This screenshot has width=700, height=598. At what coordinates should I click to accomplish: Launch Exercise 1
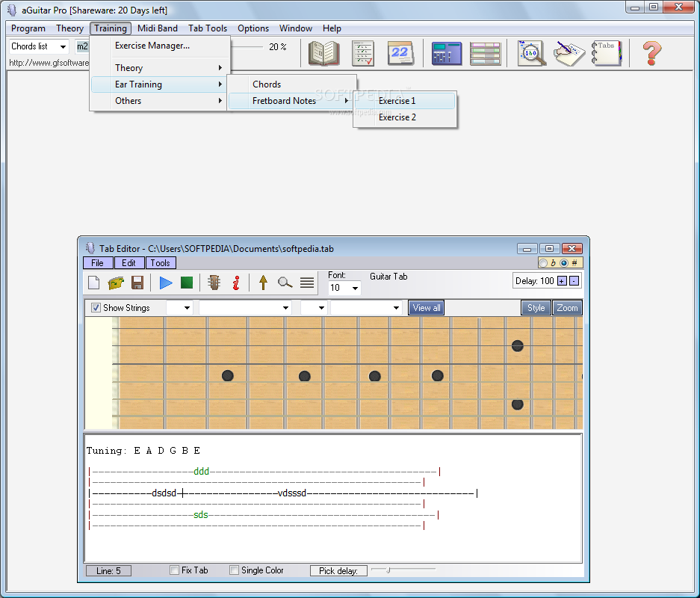pyautogui.click(x=405, y=101)
